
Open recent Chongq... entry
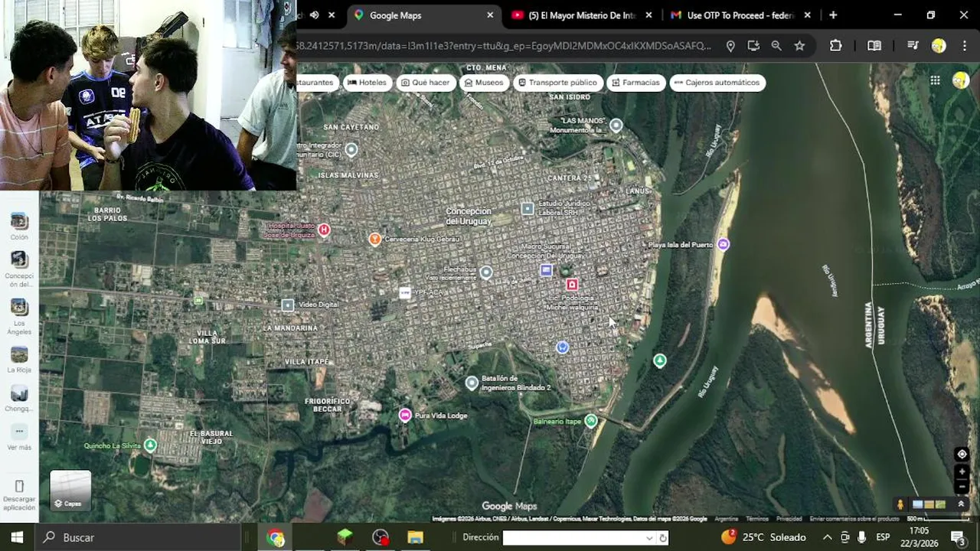click(x=19, y=399)
